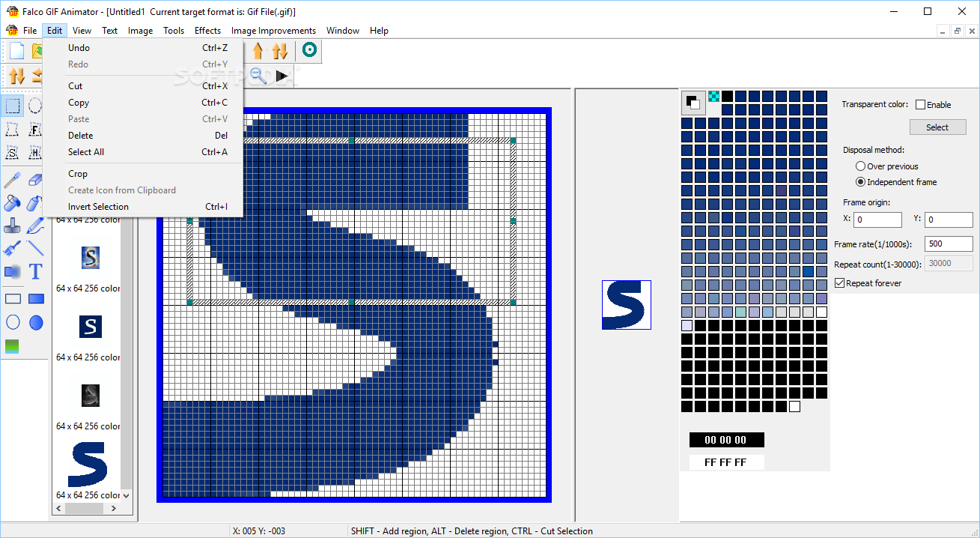The width and height of the screenshot is (980, 538).
Task: Pick the paintbrush tool
Action: pyautogui.click(x=13, y=248)
